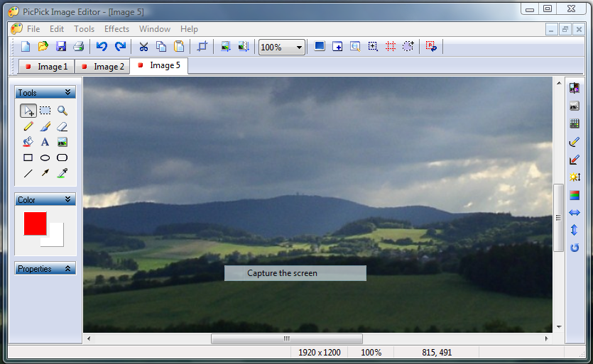Capture fixed region with red dashed icon

pos(391,47)
